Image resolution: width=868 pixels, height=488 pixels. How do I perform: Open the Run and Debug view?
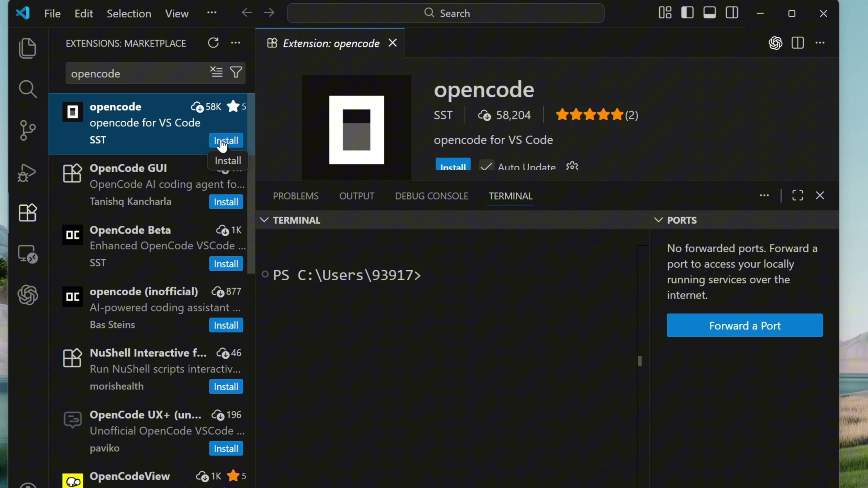click(27, 172)
